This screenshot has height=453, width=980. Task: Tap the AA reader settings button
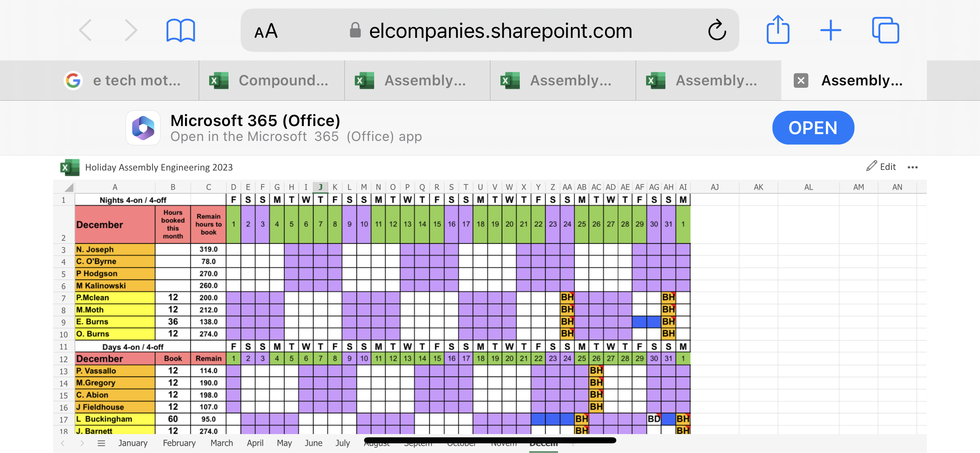coord(266,31)
